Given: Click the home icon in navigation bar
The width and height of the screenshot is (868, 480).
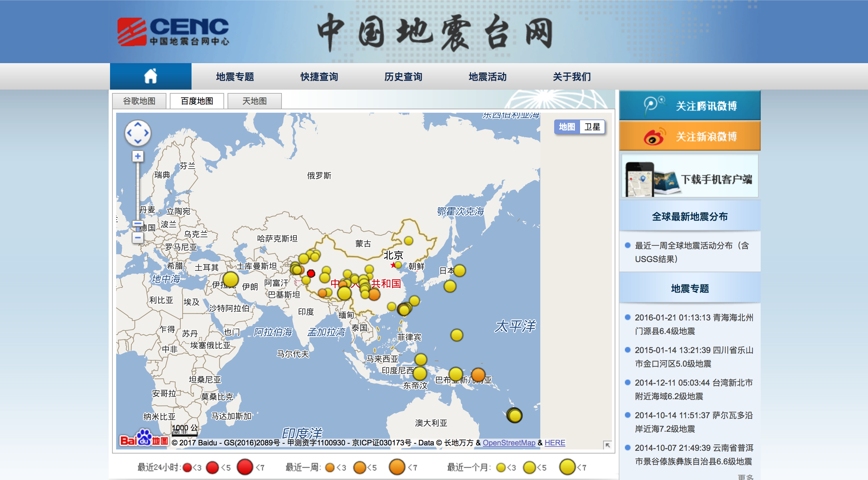Looking at the screenshot, I should point(150,76).
